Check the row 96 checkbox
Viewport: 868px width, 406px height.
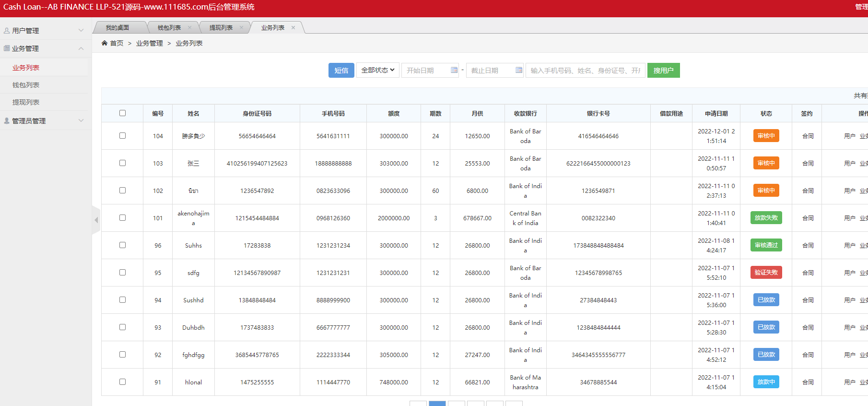tap(123, 245)
